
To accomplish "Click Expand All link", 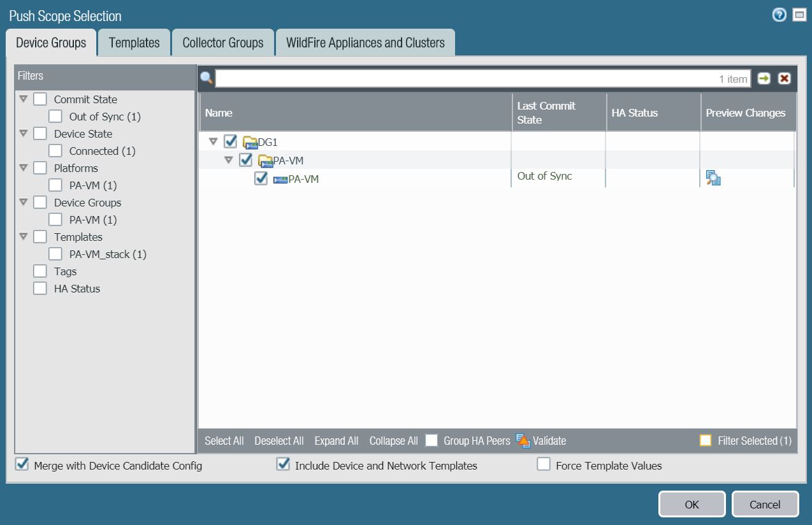I will (x=336, y=441).
